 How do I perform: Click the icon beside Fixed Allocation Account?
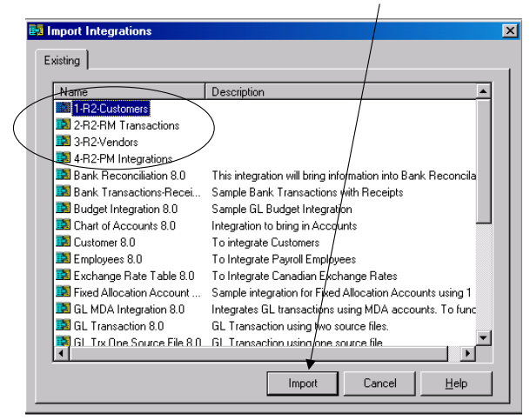click(x=64, y=291)
